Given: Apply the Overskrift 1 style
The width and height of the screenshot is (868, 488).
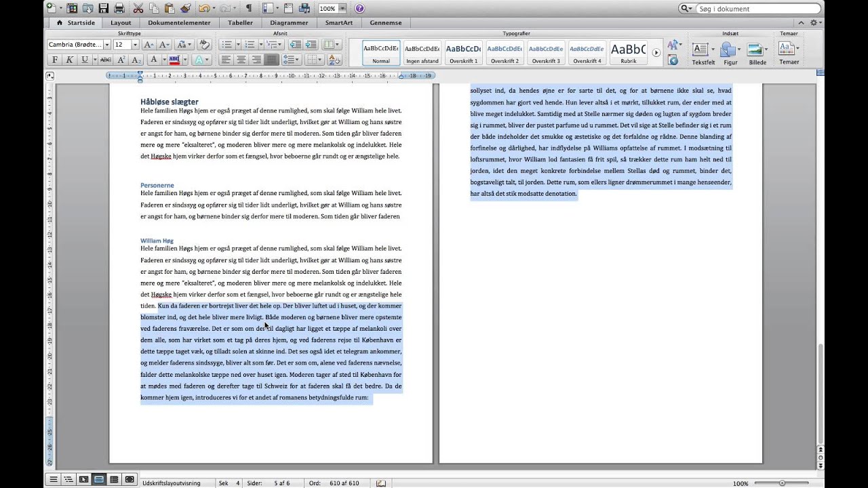Looking at the screenshot, I should click(464, 52).
